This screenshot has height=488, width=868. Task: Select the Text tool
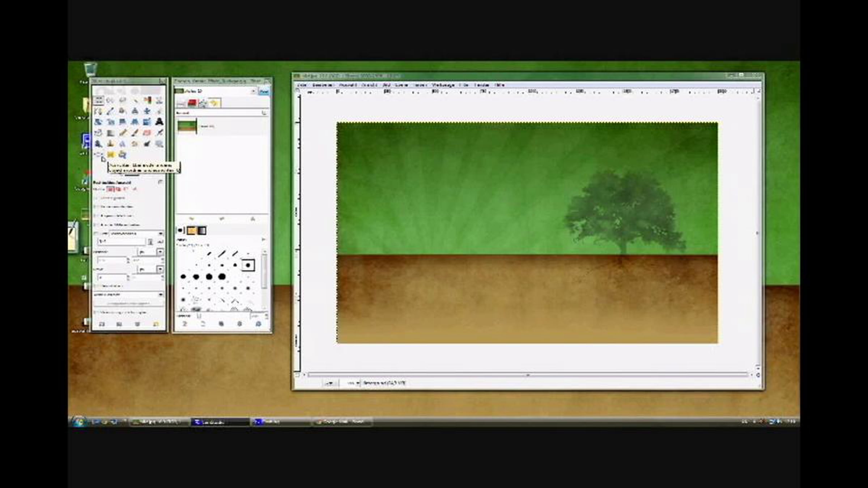tap(159, 122)
